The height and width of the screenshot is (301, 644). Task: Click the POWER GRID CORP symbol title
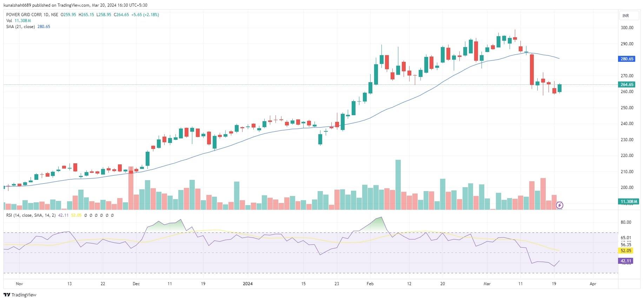pos(24,15)
